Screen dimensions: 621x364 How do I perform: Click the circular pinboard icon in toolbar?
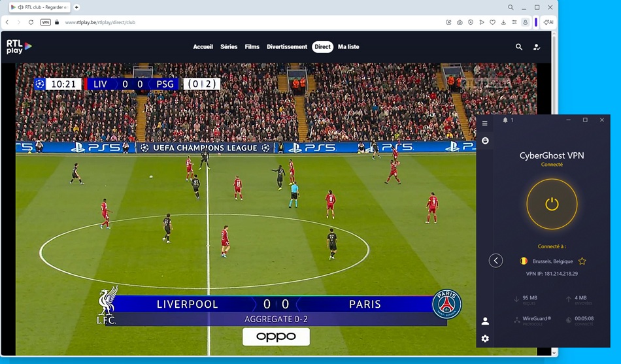point(471,22)
